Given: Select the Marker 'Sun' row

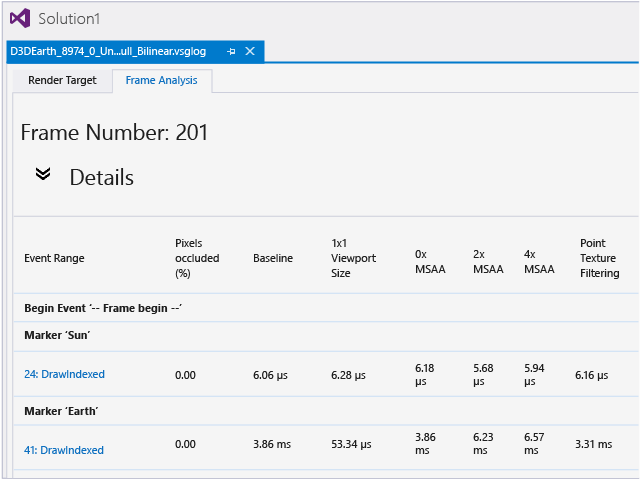Looking at the screenshot, I should tap(60, 335).
